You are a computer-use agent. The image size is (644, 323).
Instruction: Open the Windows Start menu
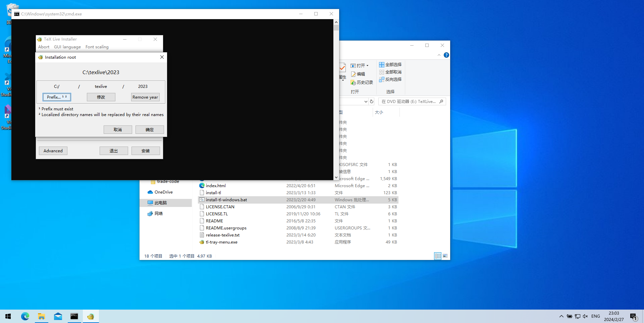point(8,316)
